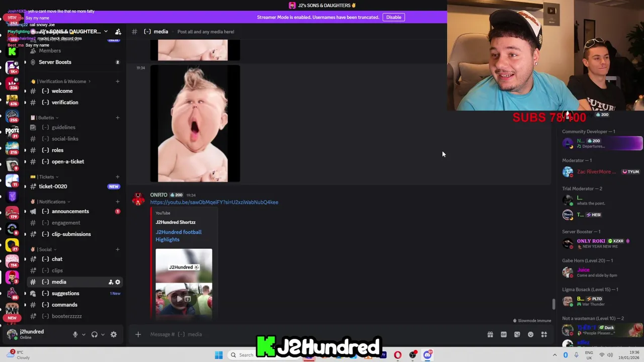Viewport: 644px width, 362px height.
Task: Open the baby image posted at 19:34
Action: coord(195,124)
